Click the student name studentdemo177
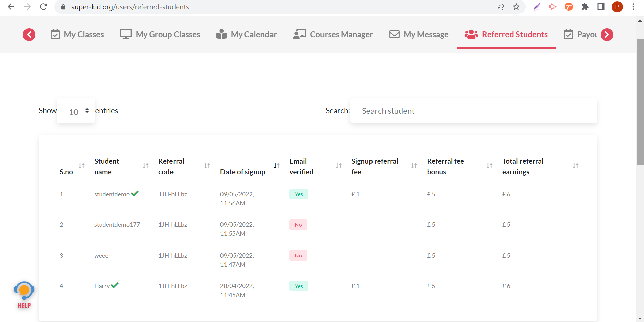The height and width of the screenshot is (322, 644). 117,225
